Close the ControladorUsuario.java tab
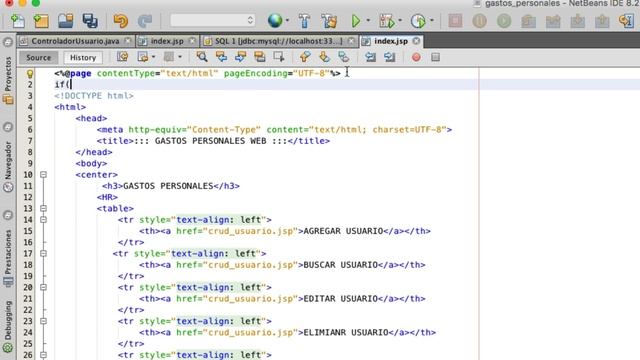Image resolution: width=640 pixels, height=360 pixels. click(128, 41)
